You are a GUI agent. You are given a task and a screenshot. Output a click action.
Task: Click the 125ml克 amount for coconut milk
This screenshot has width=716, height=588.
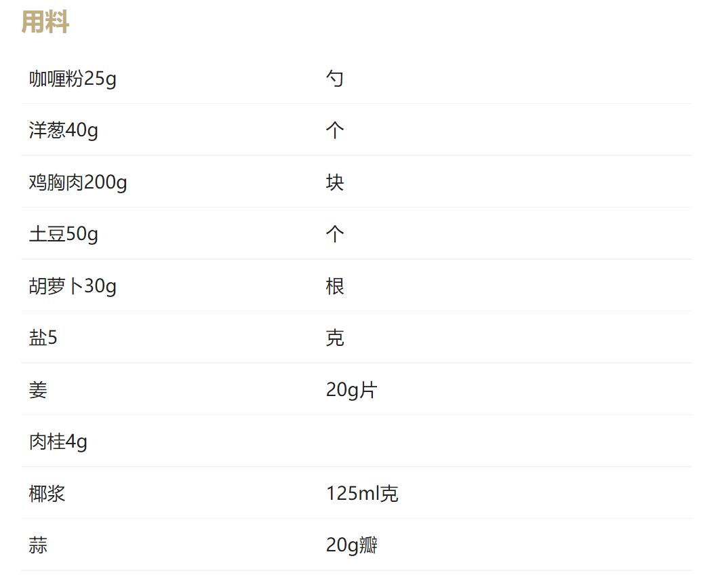pyautogui.click(x=362, y=494)
